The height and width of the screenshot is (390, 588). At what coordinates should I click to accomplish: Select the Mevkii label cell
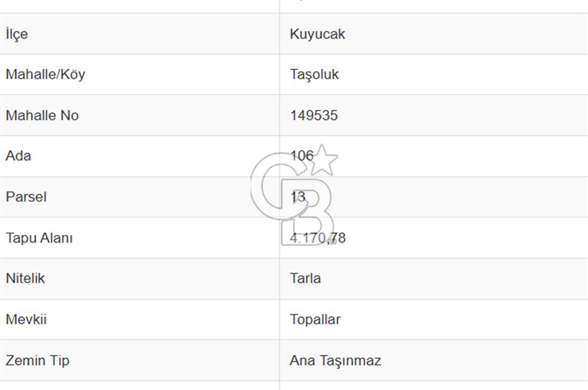click(139, 320)
